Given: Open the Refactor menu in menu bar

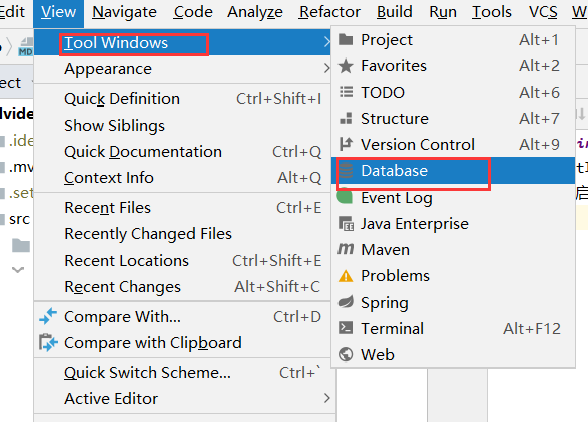Looking at the screenshot, I should (330, 12).
